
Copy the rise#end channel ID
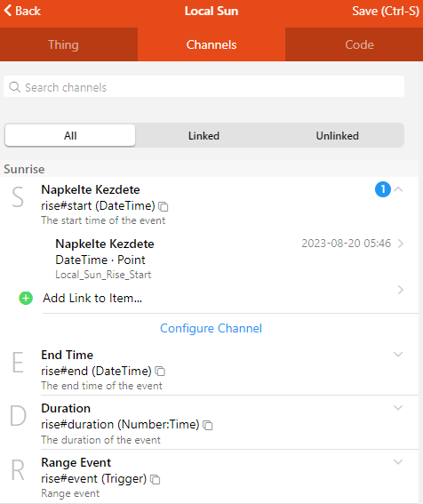[x=160, y=372]
